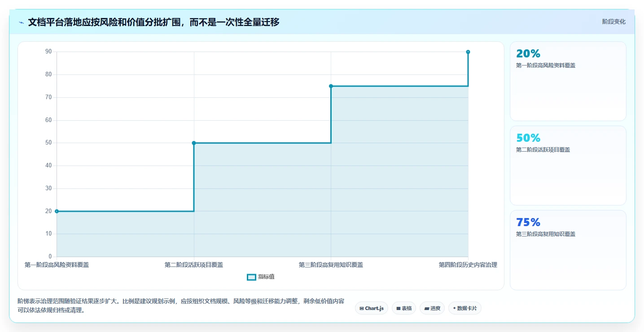Click x-axis label 第一阶段高风险资料覆盖

(x=57, y=265)
